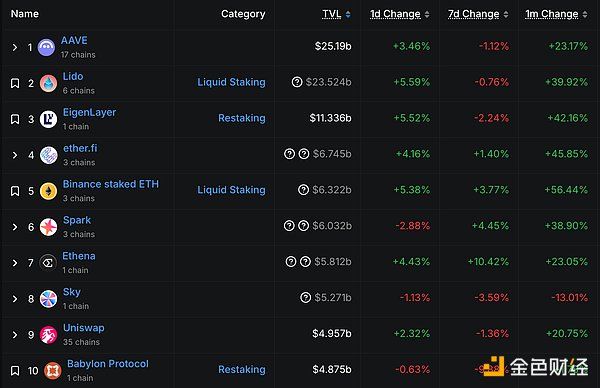Viewport: 600px width, 388px height.
Task: Click the Uniswap unicorn logo icon
Action: click(x=49, y=335)
